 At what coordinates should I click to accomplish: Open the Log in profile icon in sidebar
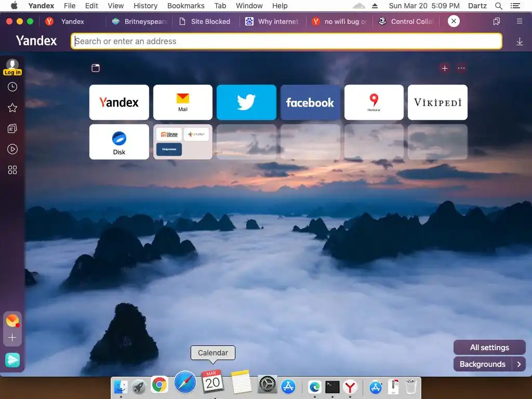pos(12,67)
